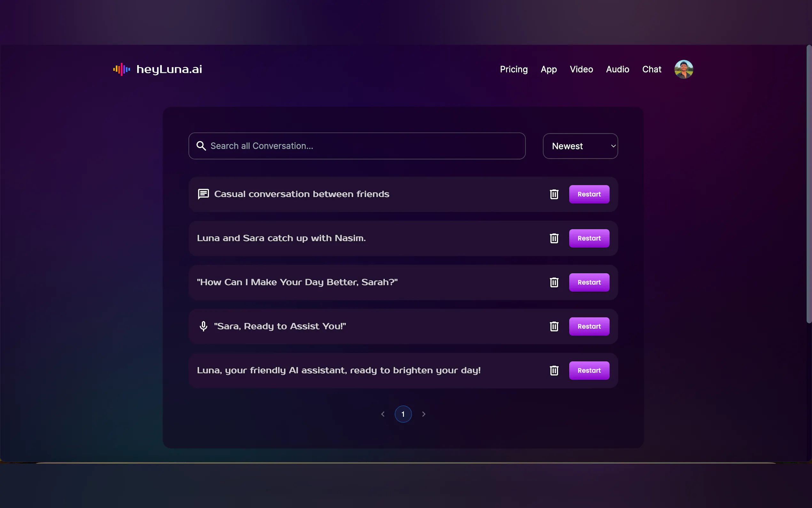Open the Audio nav item
The image size is (812, 508).
click(x=617, y=69)
